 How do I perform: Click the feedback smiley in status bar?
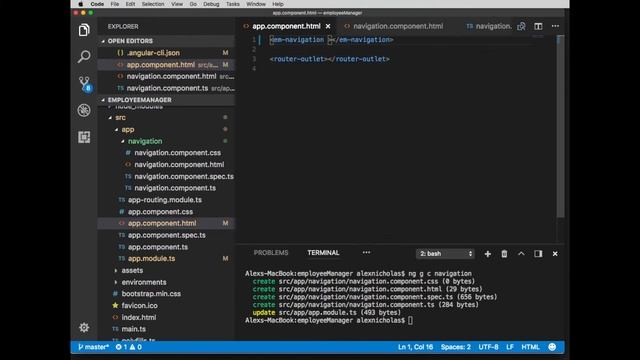pyautogui.click(x=552, y=347)
